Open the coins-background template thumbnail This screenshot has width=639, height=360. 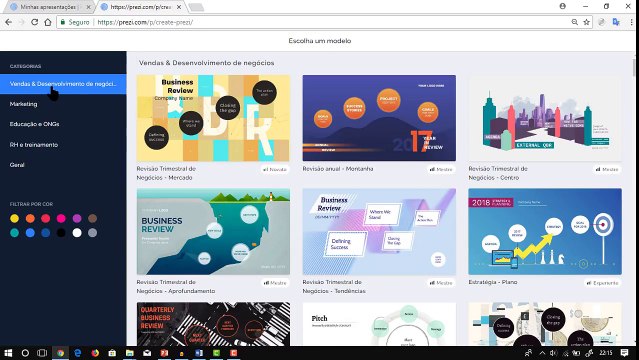coord(545,324)
